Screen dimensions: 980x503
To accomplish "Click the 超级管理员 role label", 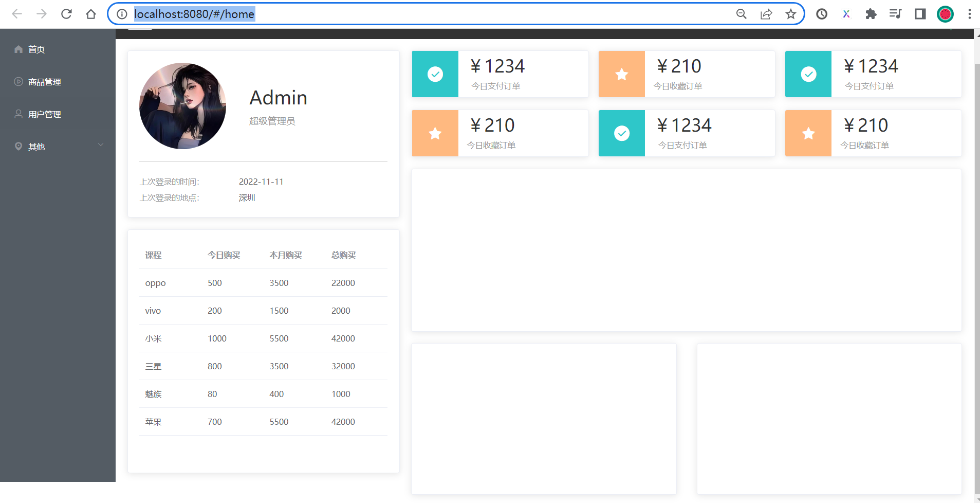I will coord(272,121).
